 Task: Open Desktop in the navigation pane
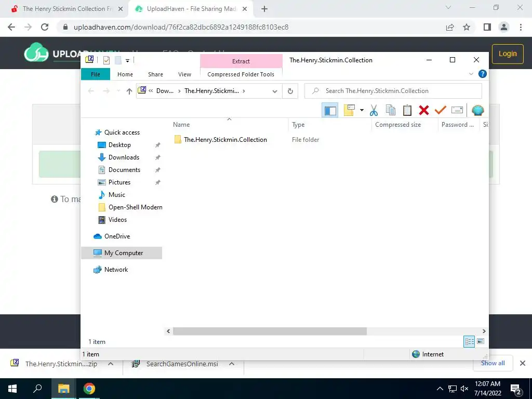click(x=119, y=145)
